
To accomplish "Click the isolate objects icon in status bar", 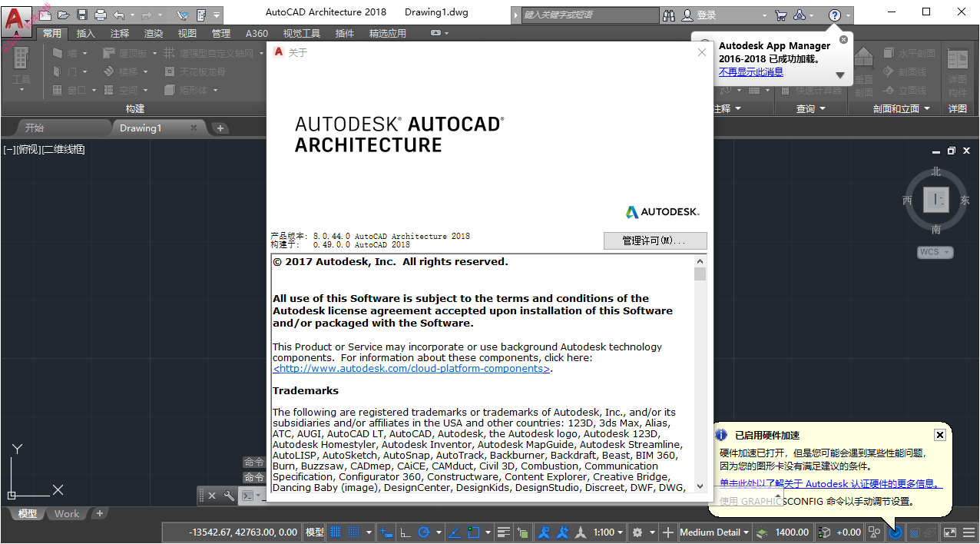I will [874, 532].
